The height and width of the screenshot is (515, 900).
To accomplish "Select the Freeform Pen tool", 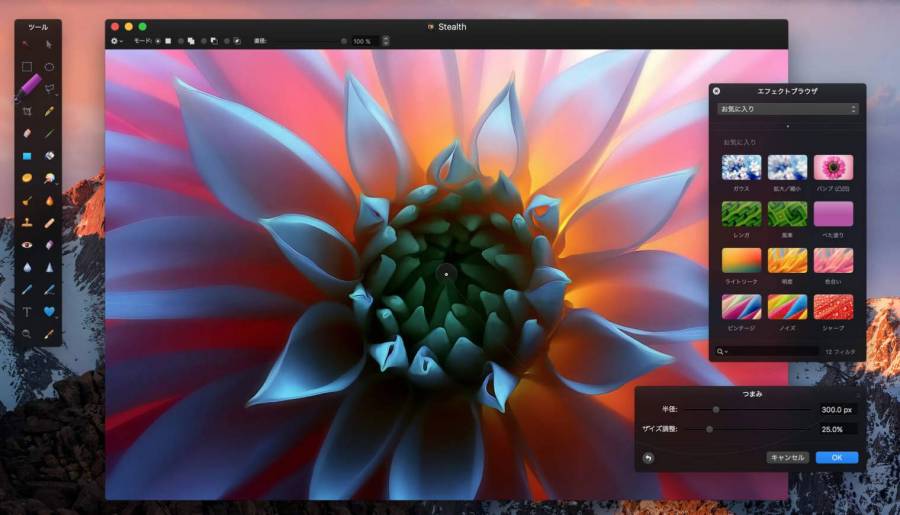I will 49,289.
